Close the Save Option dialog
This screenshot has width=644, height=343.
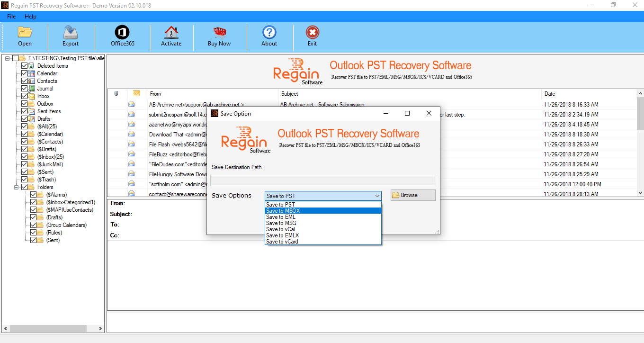pyautogui.click(x=429, y=113)
